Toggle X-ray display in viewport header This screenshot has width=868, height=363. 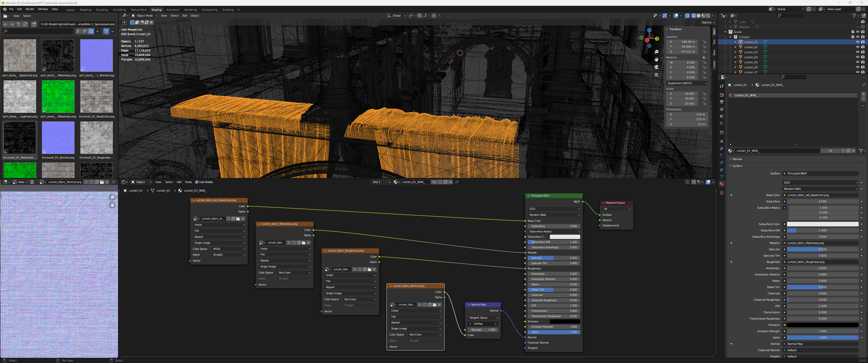687,16
